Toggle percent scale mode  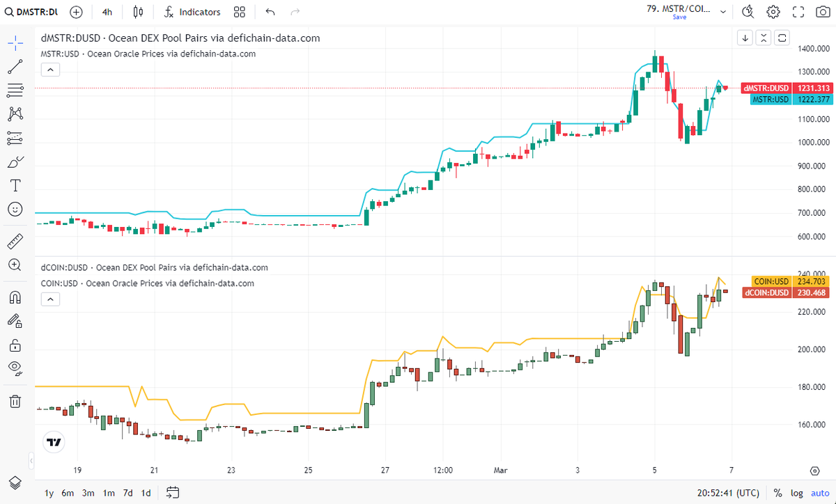tap(777, 493)
